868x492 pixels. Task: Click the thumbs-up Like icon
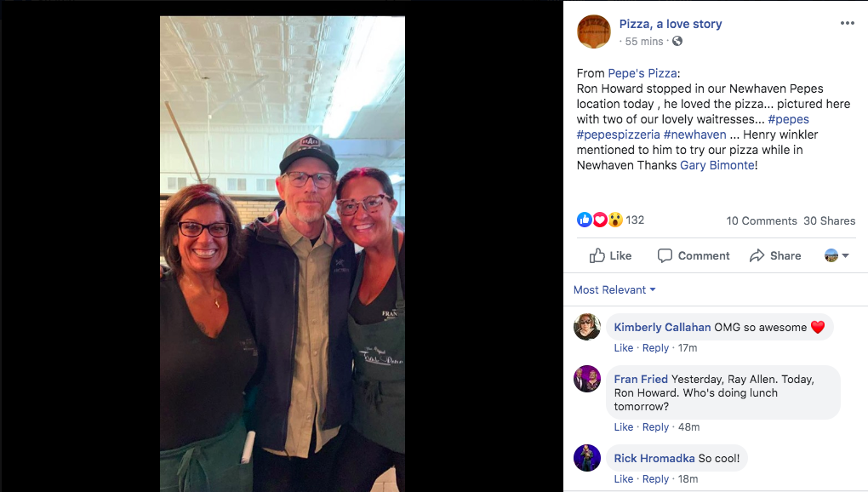(597, 255)
